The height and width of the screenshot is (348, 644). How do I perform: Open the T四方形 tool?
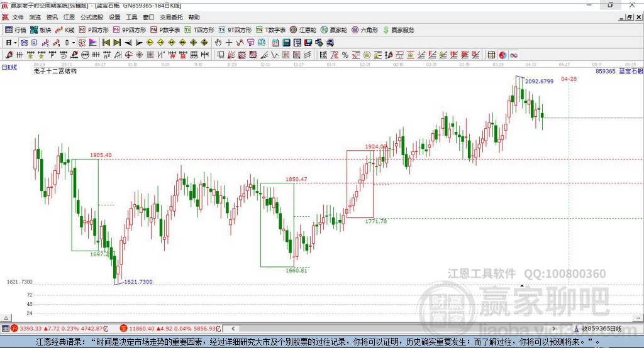coord(199,30)
